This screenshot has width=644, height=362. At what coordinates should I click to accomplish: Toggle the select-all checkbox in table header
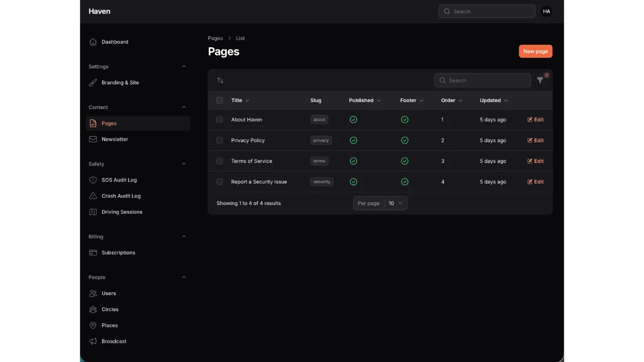point(219,101)
